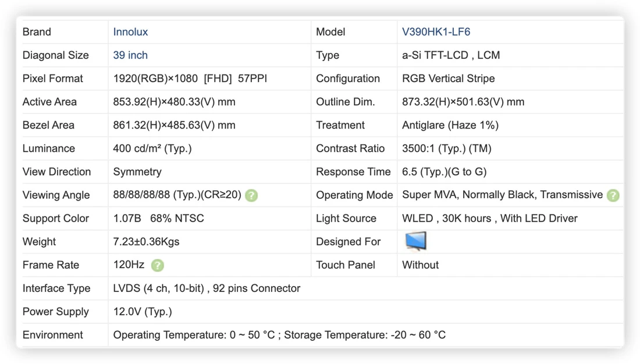This screenshot has width=640, height=364.
Task: Click the View Direction label
Action: [x=56, y=172]
